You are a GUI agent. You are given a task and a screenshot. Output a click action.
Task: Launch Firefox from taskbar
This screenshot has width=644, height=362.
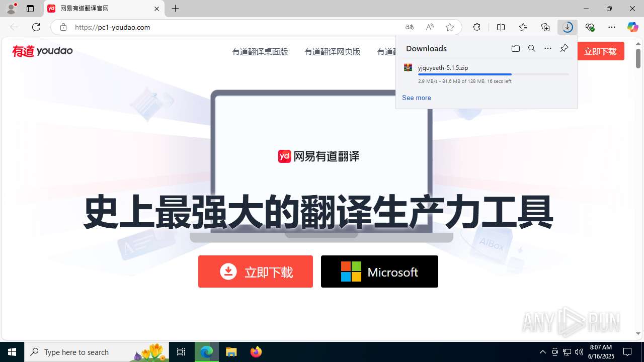[256, 352]
